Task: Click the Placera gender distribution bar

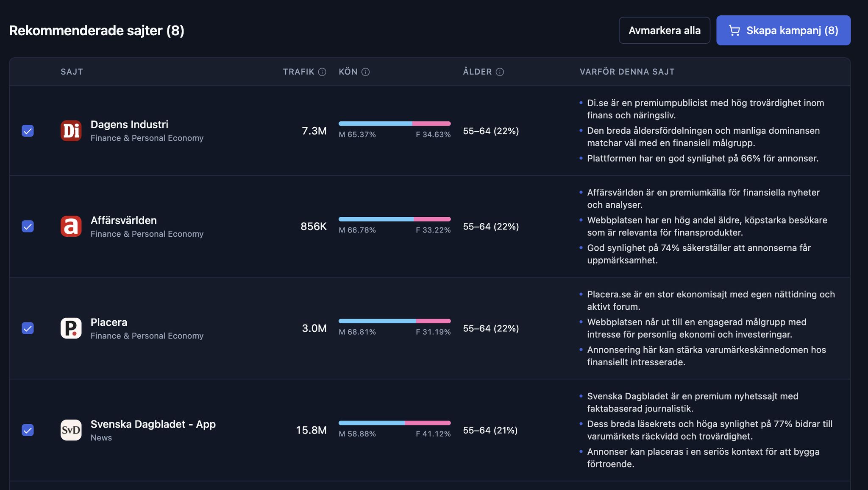Action: tap(395, 321)
